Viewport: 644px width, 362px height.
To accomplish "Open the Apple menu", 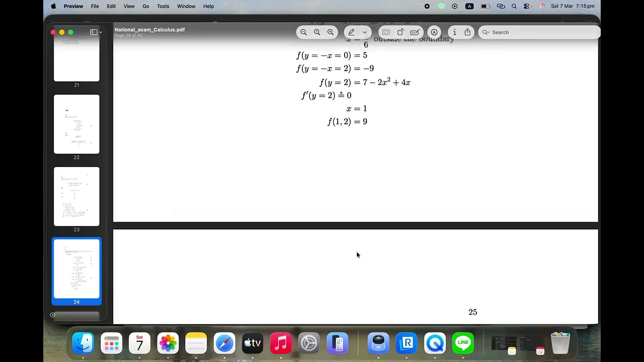I will click(x=53, y=6).
